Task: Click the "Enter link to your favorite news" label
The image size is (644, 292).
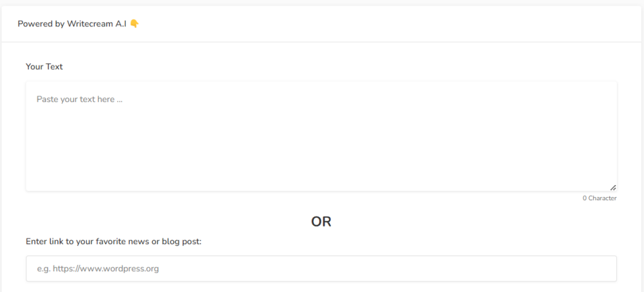Action: (x=113, y=241)
